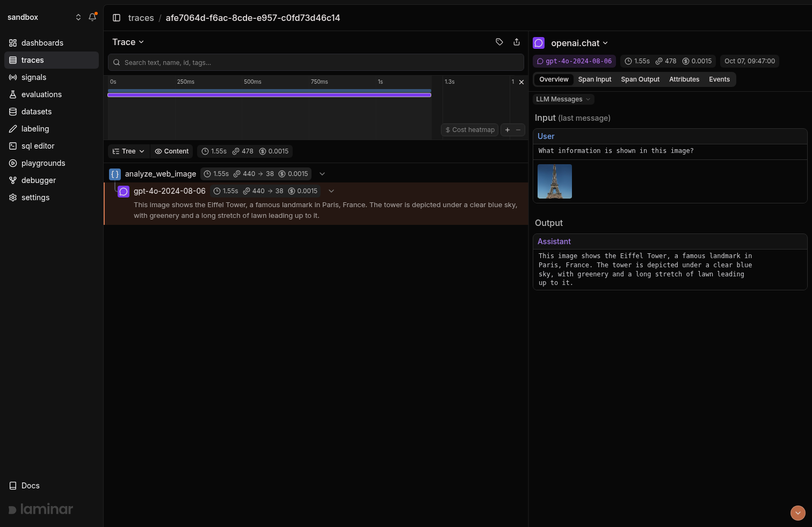Switch to the Attributes tab
This screenshot has width=812, height=527.
click(684, 79)
